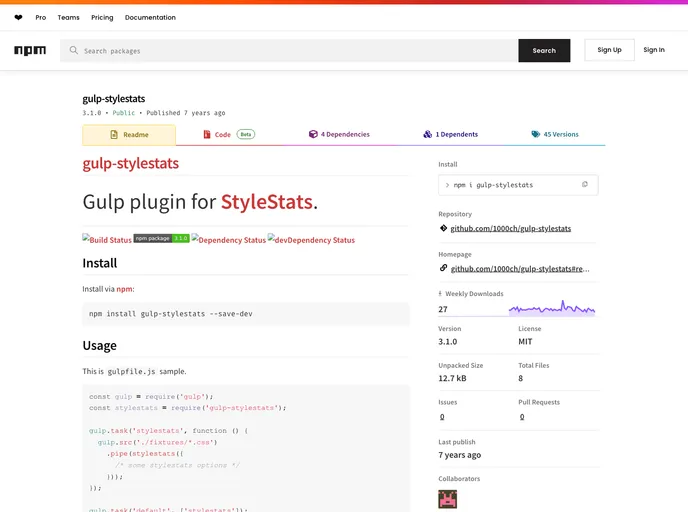Click the magnifier icon in search bar
This screenshot has width=688, height=512.
click(74, 50)
